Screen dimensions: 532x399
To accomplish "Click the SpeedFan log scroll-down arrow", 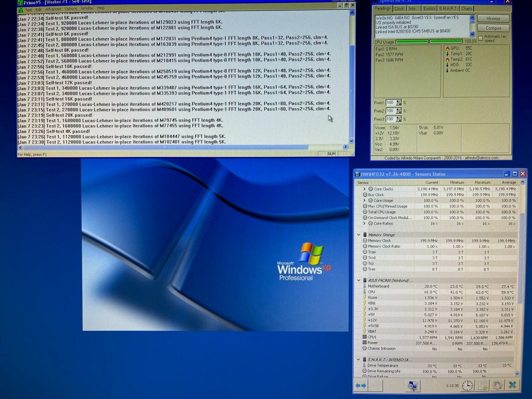I will 472,34.
